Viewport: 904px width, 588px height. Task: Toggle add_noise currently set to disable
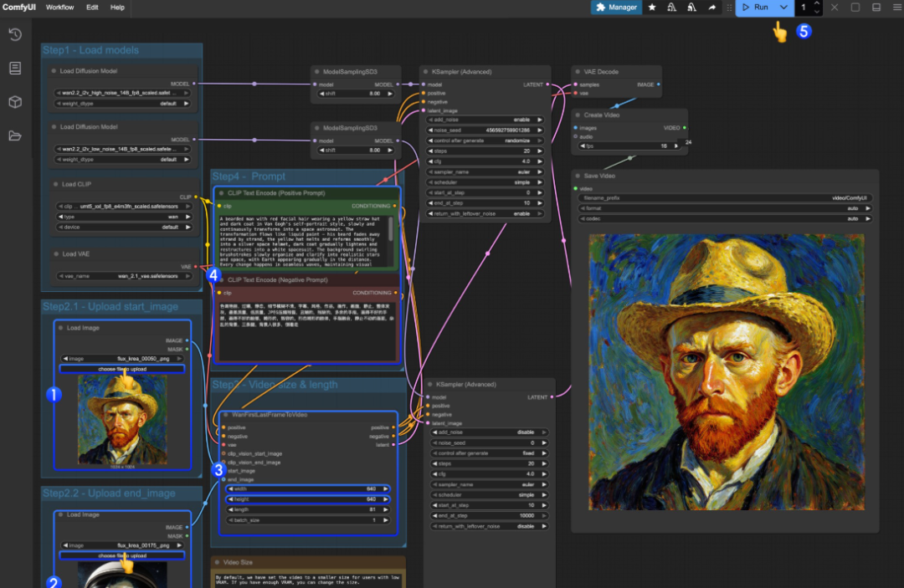pyautogui.click(x=490, y=432)
